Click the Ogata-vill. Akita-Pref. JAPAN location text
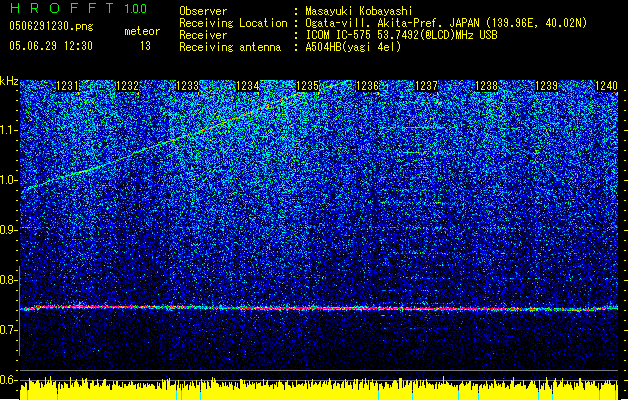629x400 pixels. coord(446,23)
